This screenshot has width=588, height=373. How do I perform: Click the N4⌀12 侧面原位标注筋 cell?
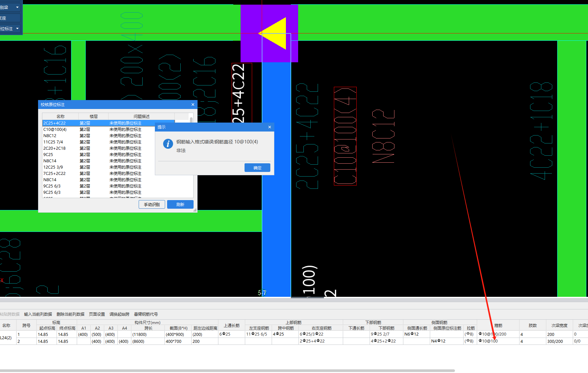(x=447, y=341)
